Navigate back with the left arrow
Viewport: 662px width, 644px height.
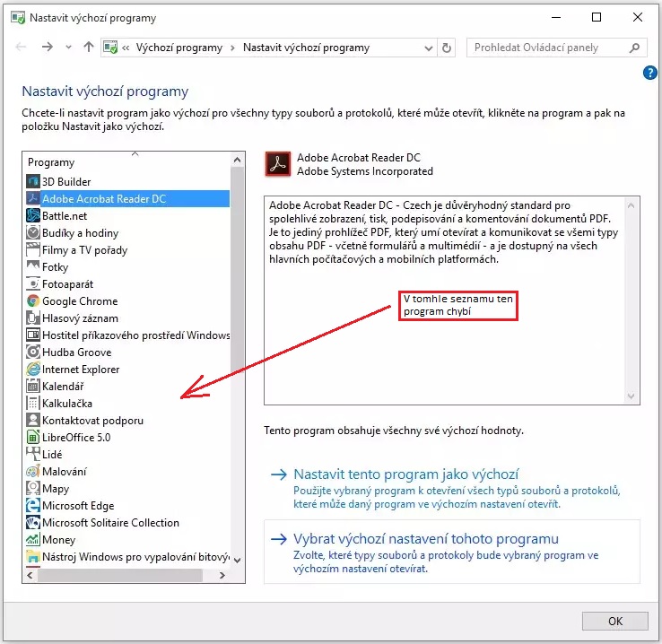click(x=21, y=47)
